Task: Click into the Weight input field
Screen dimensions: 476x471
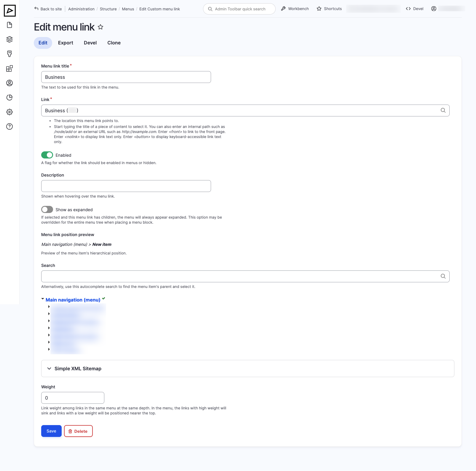Action: pyautogui.click(x=73, y=398)
